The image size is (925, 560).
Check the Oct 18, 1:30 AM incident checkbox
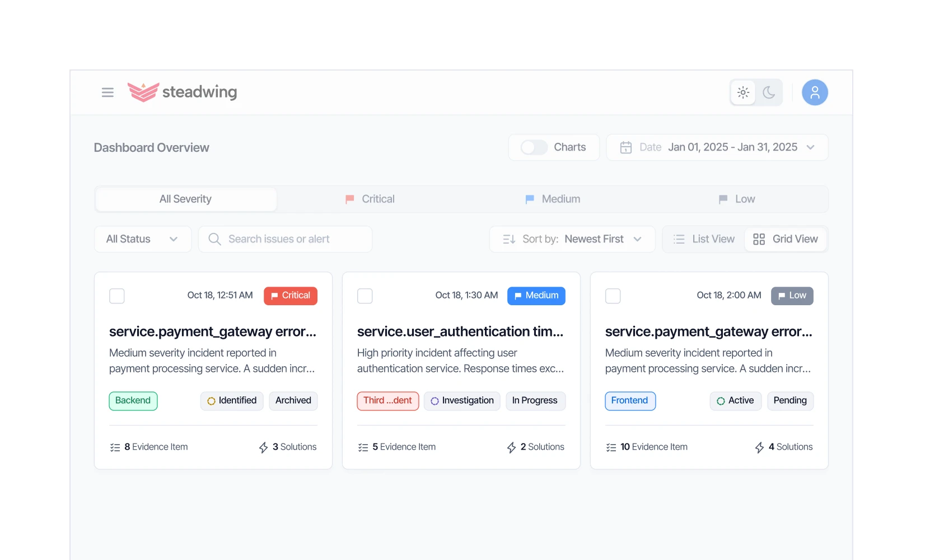coord(365,296)
